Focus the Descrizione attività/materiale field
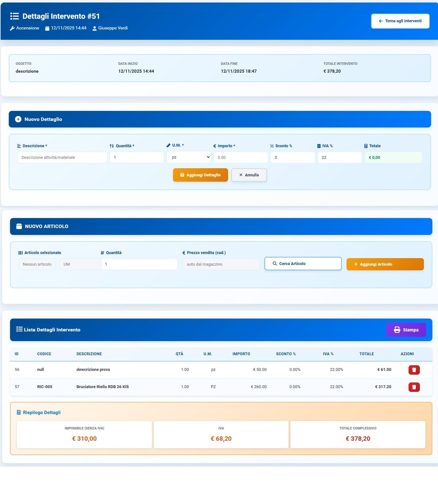Screen dimensions: 438x504 click(62, 157)
